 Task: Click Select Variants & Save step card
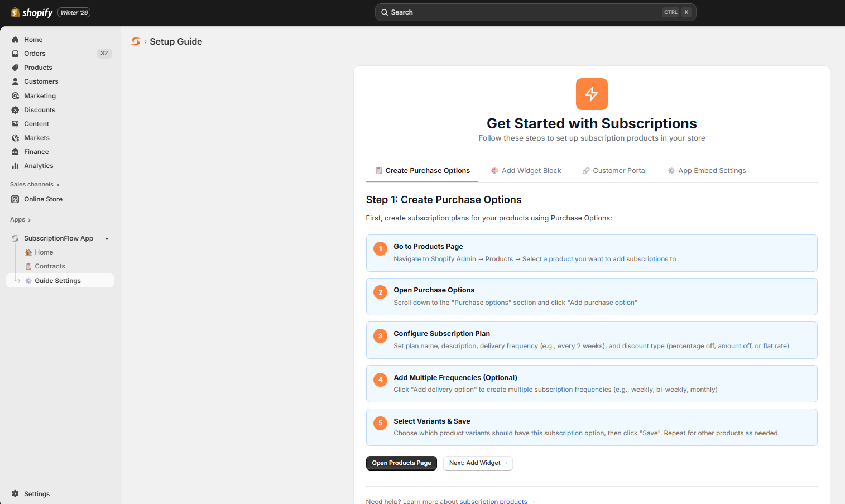click(592, 427)
